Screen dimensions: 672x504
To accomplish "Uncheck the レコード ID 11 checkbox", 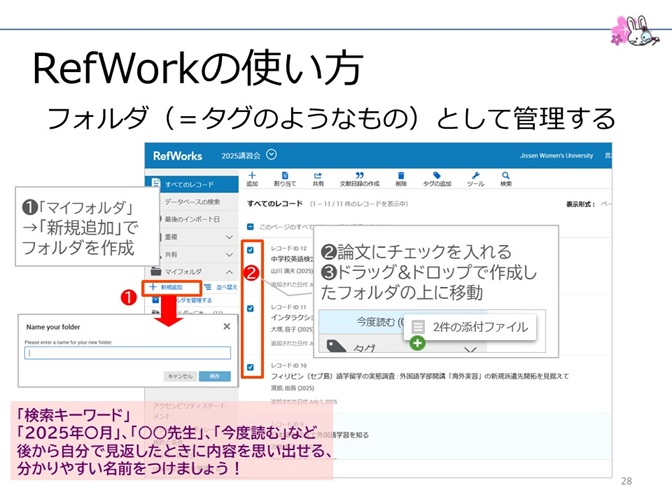I will [251, 308].
